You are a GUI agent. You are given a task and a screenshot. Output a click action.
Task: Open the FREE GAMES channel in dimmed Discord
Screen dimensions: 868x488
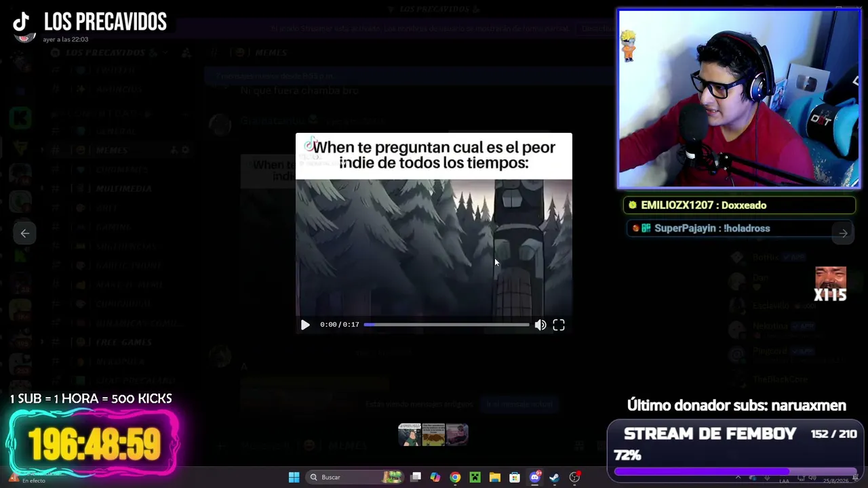click(123, 342)
